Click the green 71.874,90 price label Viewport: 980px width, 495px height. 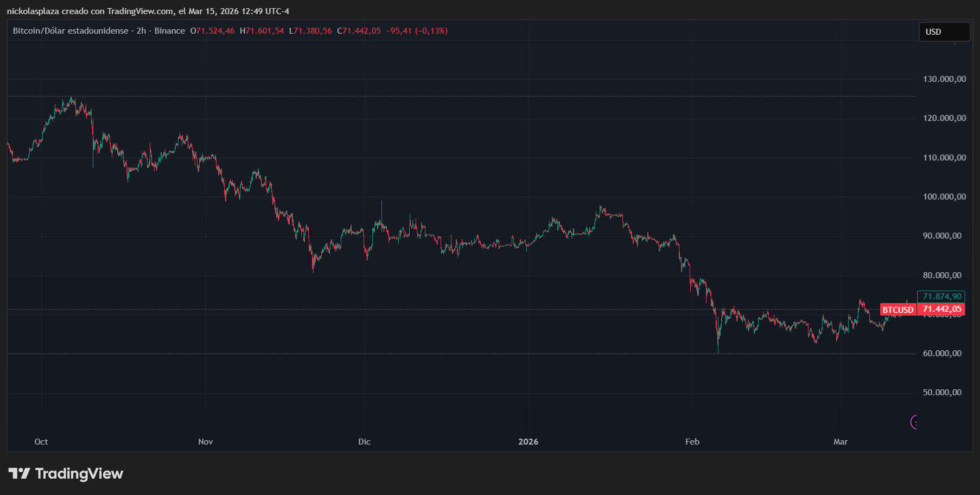(941, 297)
